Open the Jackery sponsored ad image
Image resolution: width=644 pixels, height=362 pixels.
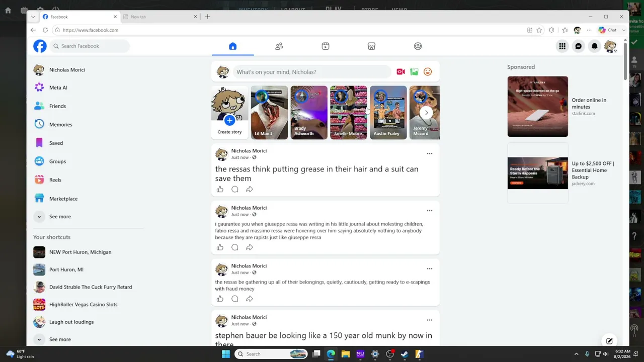tap(537, 173)
